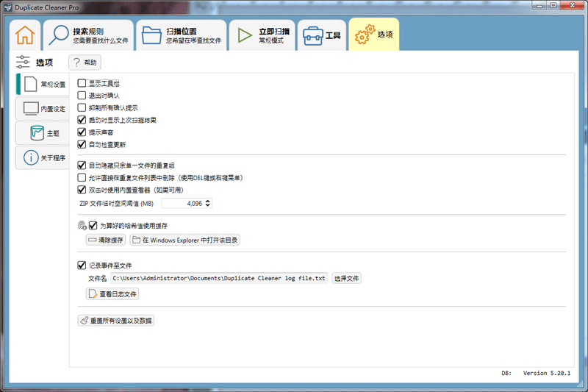Screen dimensions: 588x392
Task: Uncheck 启动时显示上次扫描结果
Action: pyautogui.click(x=82, y=120)
